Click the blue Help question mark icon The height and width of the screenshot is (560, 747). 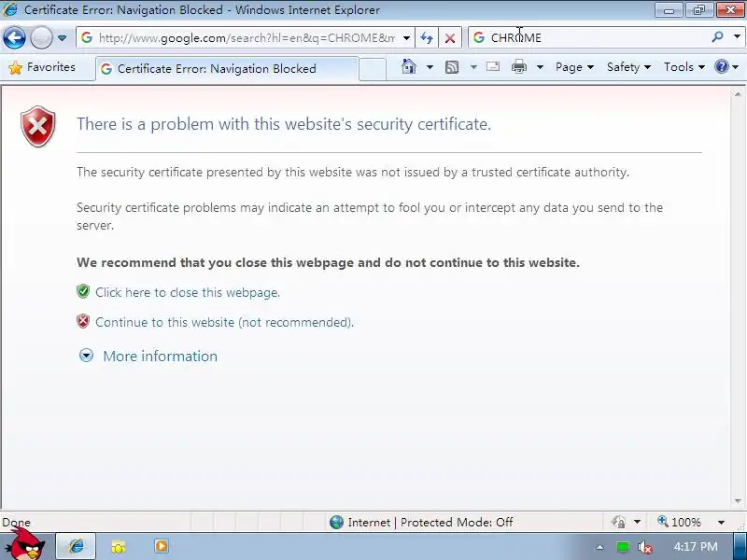[722, 66]
